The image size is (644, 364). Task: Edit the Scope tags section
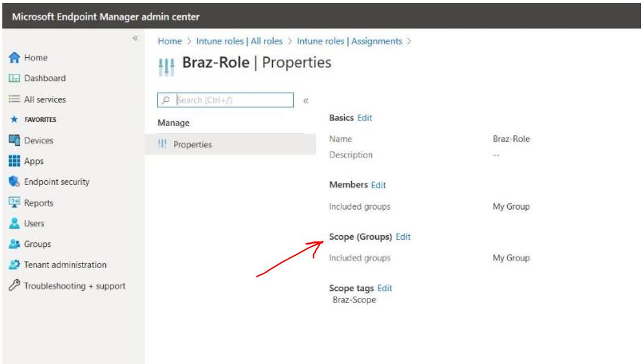385,288
